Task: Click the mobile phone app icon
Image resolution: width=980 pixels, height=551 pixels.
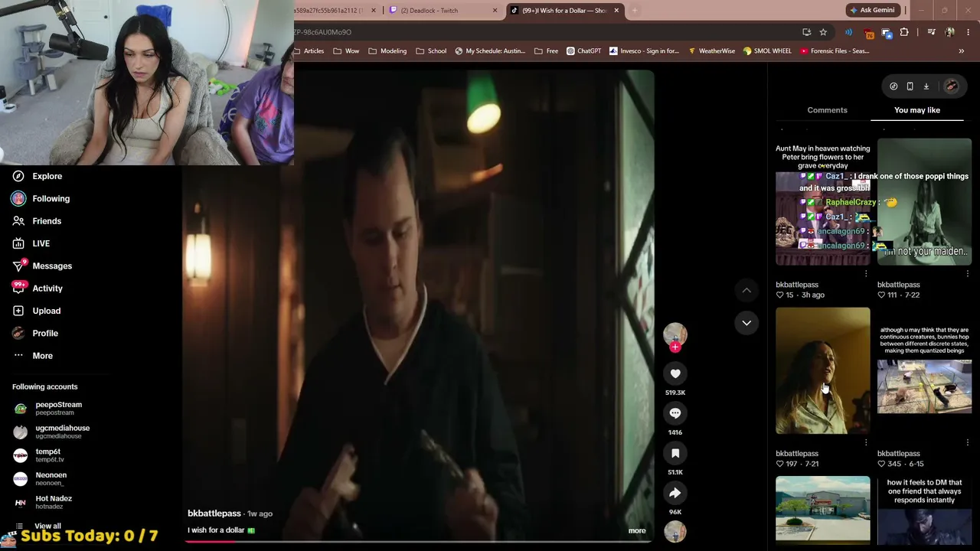Action: [x=910, y=86]
